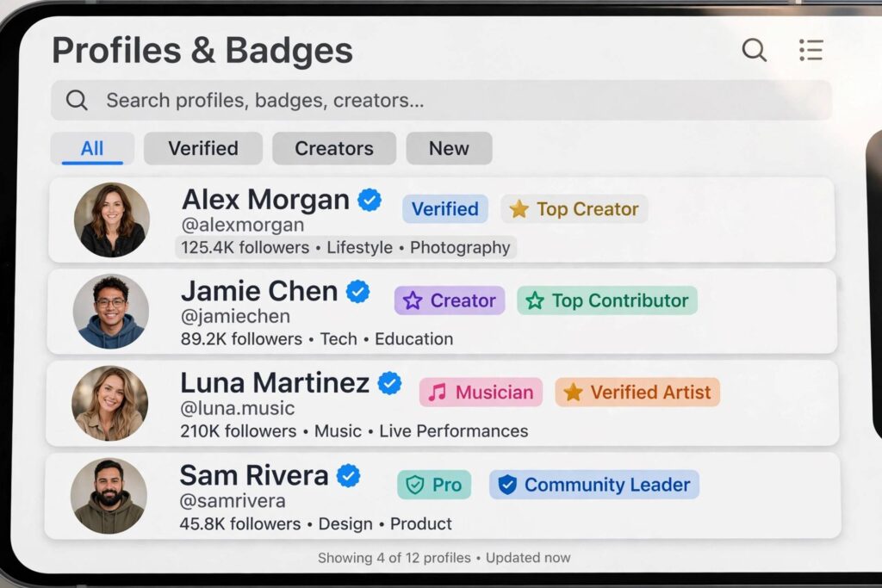
Task: Click Luna Martinez's blue verified checkmark
Action: [x=389, y=383]
